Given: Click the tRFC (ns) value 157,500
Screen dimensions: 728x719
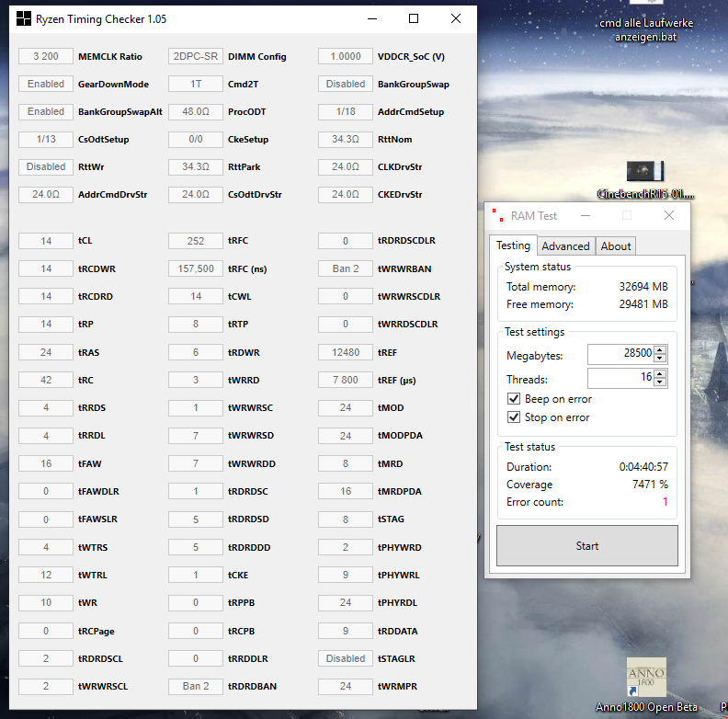Looking at the screenshot, I should point(196,268).
